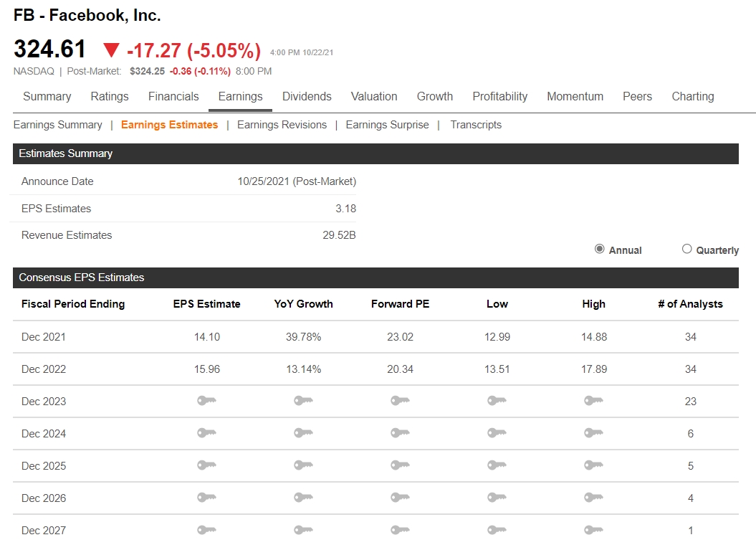Unlock Dec 2024 Forward PE key icon
The image size is (756, 550).
(x=400, y=433)
